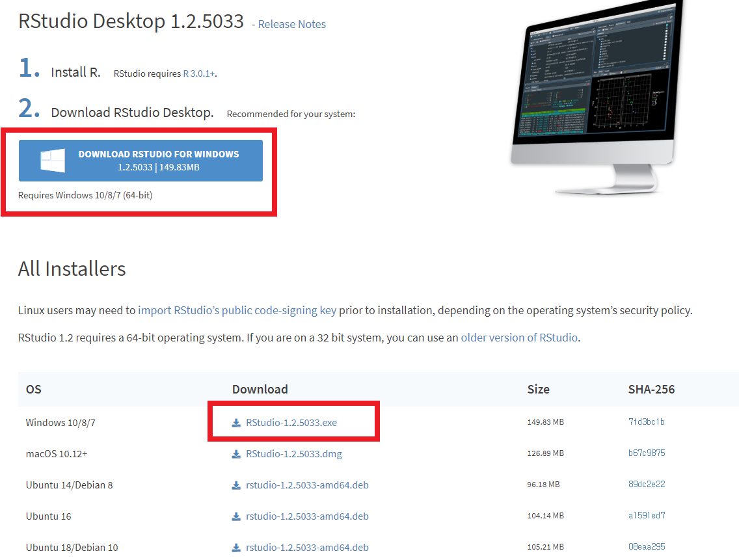The height and width of the screenshot is (560, 739).
Task: Click the SHA-256 column header
Action: (x=651, y=390)
